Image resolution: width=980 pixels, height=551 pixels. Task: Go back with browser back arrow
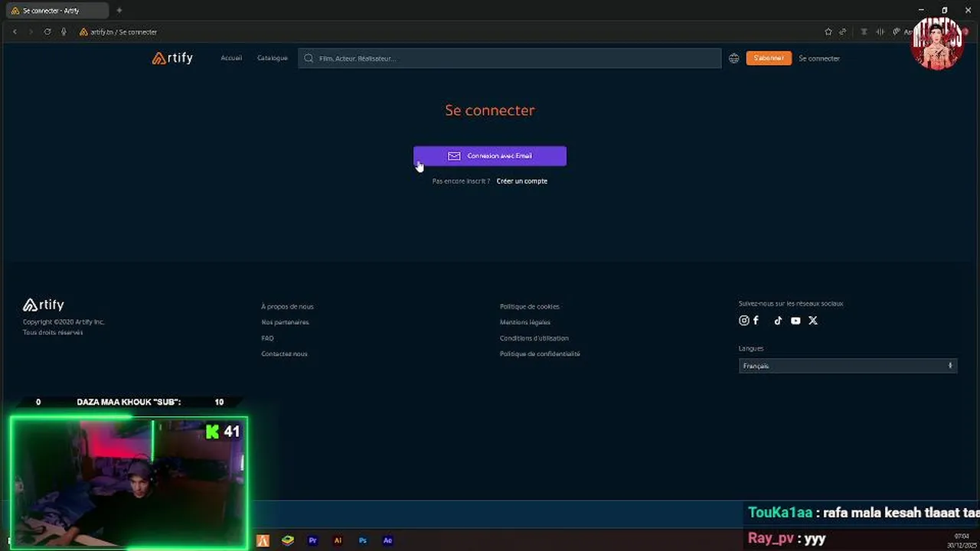(x=15, y=31)
